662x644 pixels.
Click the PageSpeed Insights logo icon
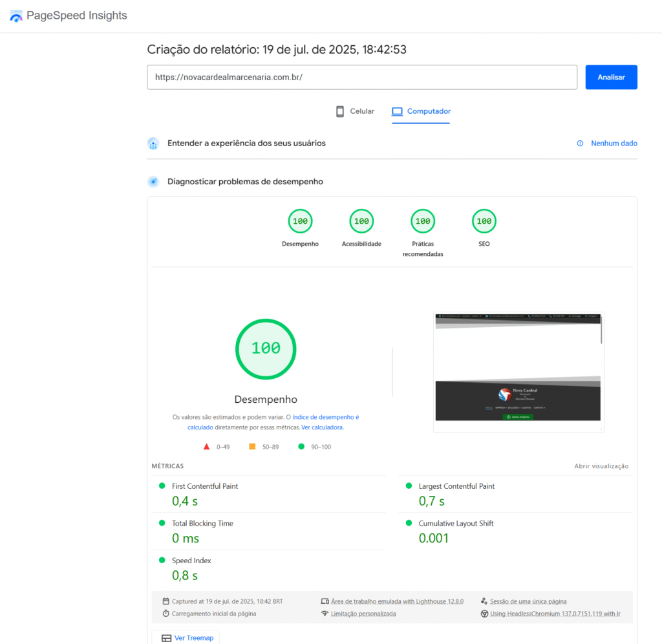point(16,16)
